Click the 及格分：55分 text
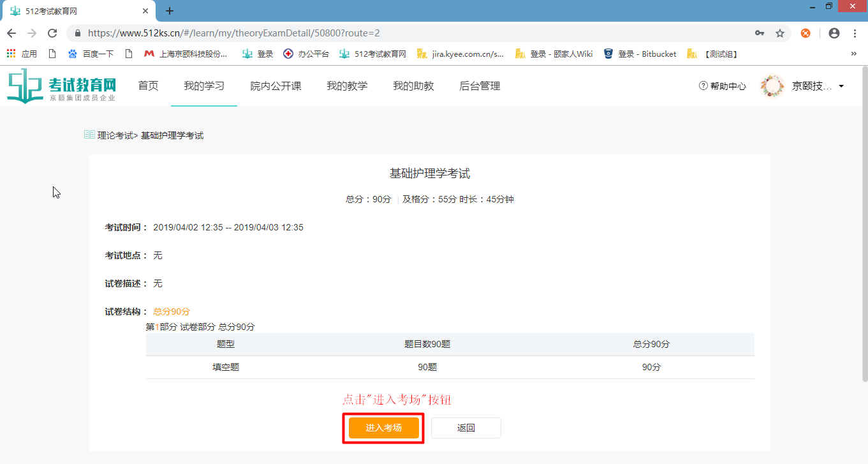868x464 pixels. point(429,199)
